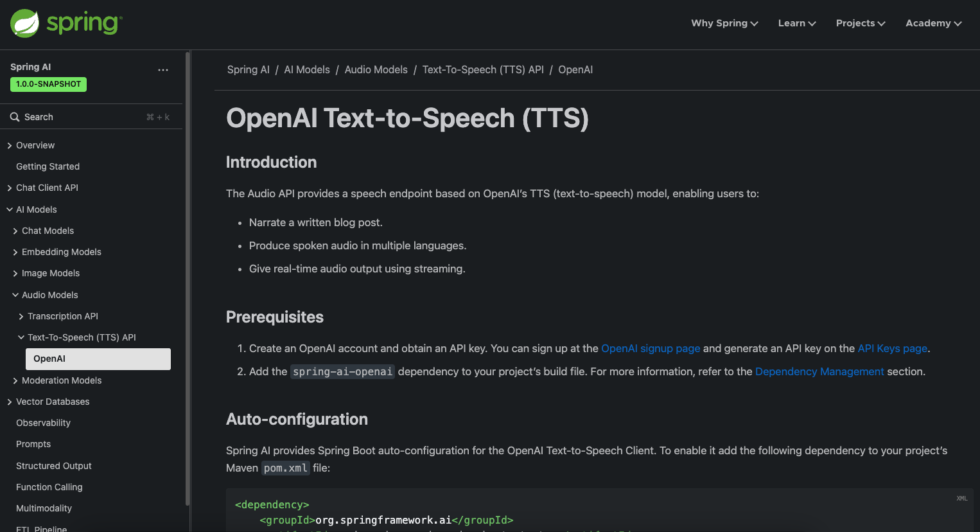This screenshot has height=532, width=980.
Task: Open the Learn dropdown menu
Action: click(797, 23)
